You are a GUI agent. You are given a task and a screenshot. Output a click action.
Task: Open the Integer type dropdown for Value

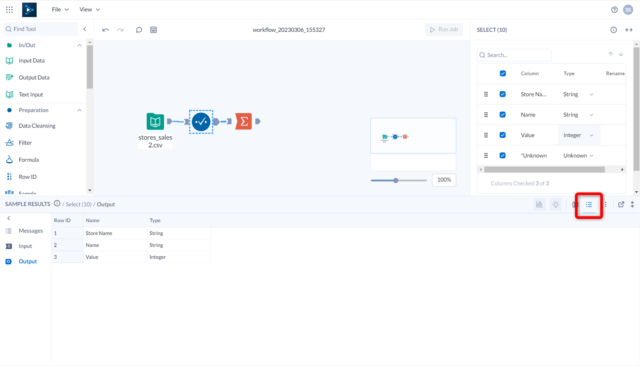click(579, 135)
